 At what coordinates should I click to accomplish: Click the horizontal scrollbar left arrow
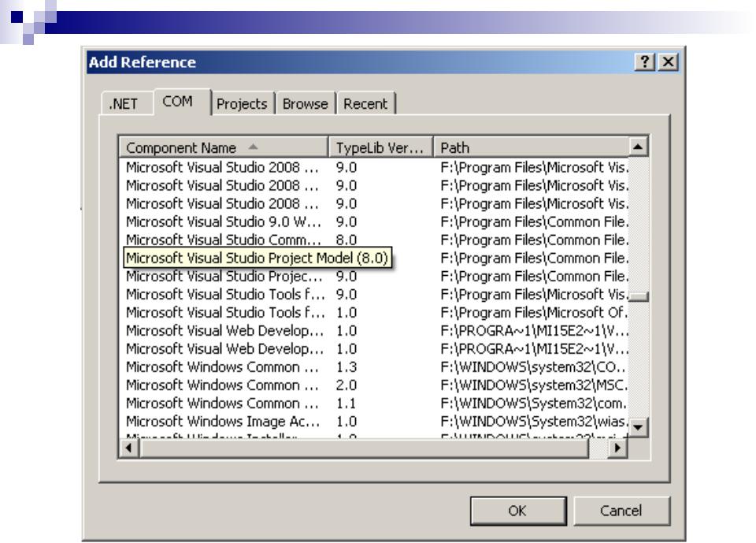pyautogui.click(x=128, y=448)
